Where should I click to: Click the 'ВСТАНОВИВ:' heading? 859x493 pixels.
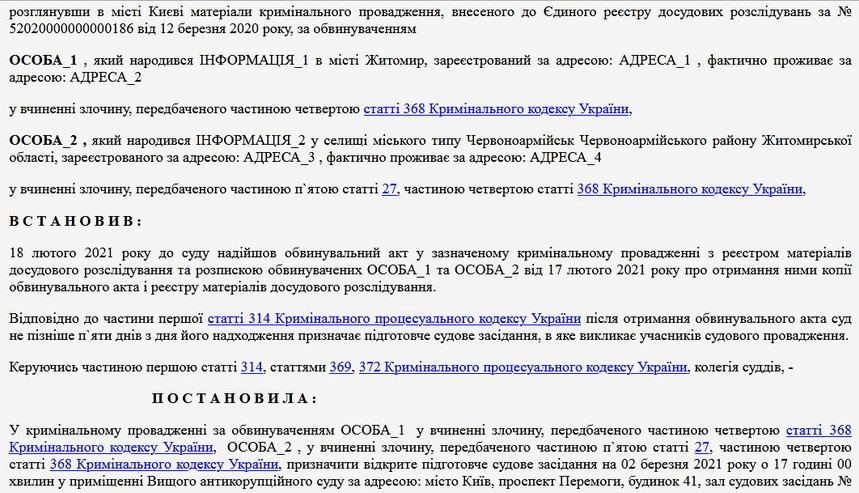click(x=76, y=220)
